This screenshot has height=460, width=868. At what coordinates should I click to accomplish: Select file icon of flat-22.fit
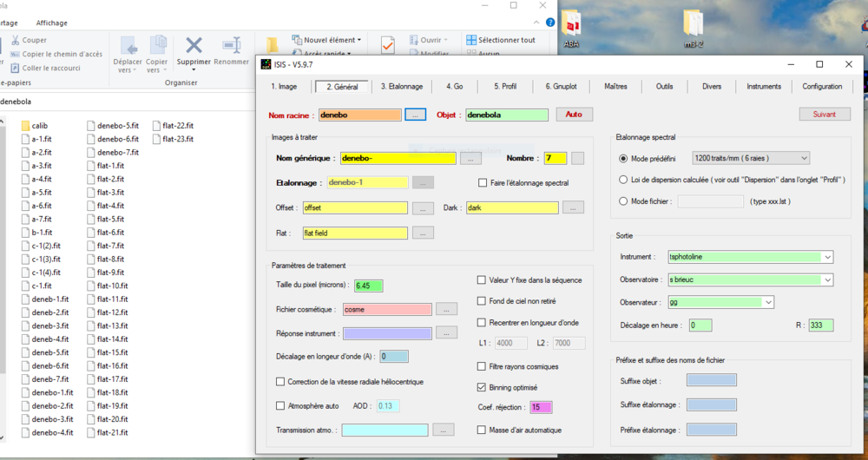coord(156,126)
